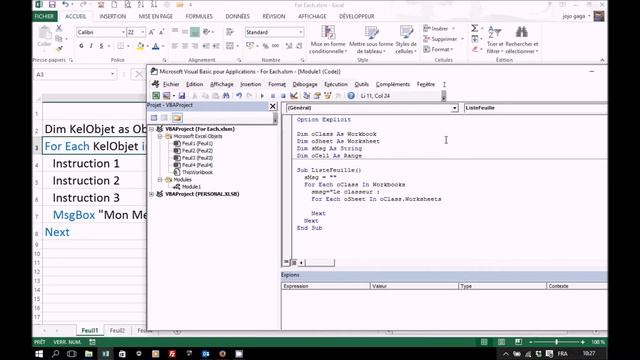This screenshot has height=360, width=640.
Task: Open the Properties Window icon in VBA toolbar
Action: pyautogui.click(x=317, y=96)
